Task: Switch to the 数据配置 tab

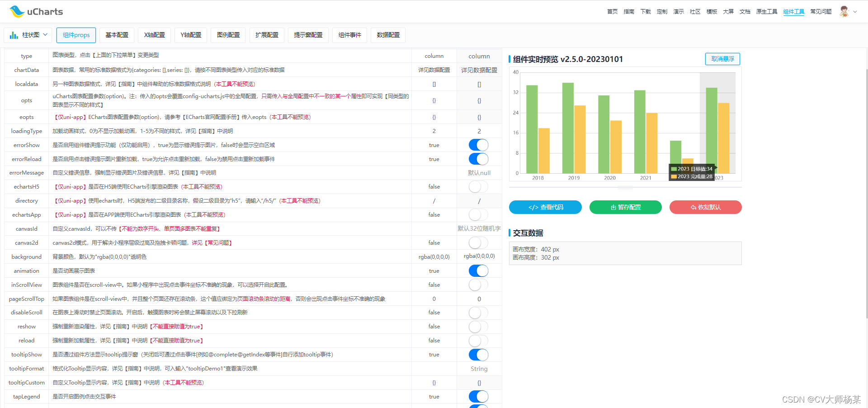Action: coord(387,35)
